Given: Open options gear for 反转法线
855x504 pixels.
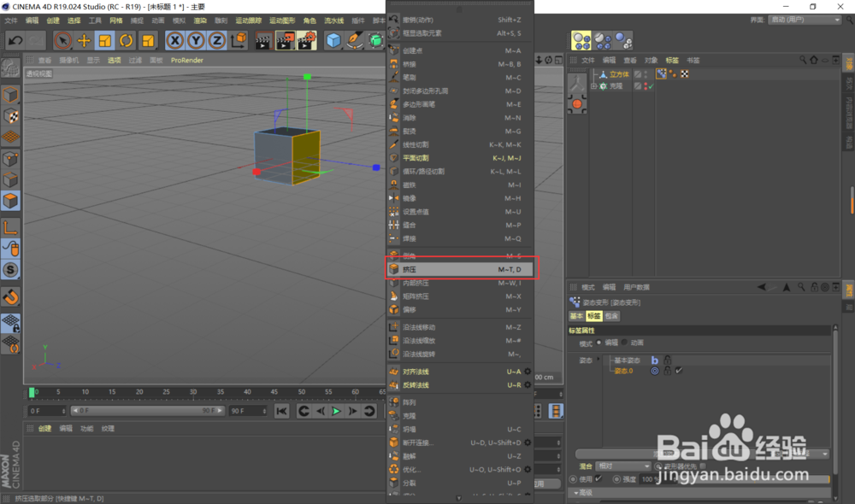Looking at the screenshot, I should point(528,384).
